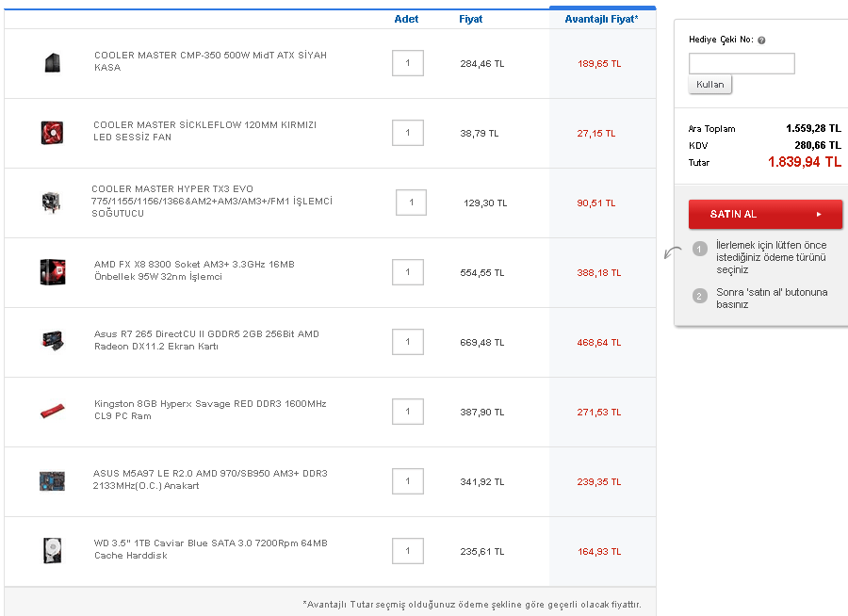Click the Avantajlı Fiyat* column header

coord(601,19)
